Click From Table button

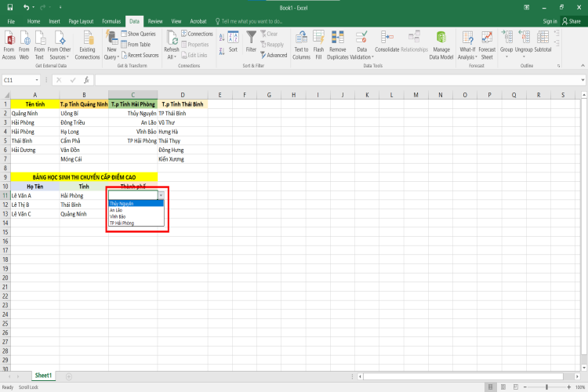pyautogui.click(x=136, y=44)
